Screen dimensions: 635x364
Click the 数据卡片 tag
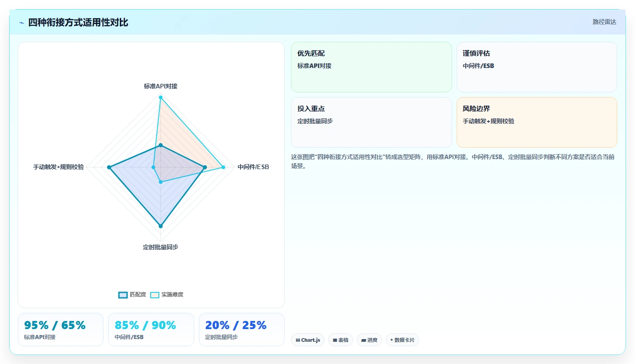coord(402,340)
